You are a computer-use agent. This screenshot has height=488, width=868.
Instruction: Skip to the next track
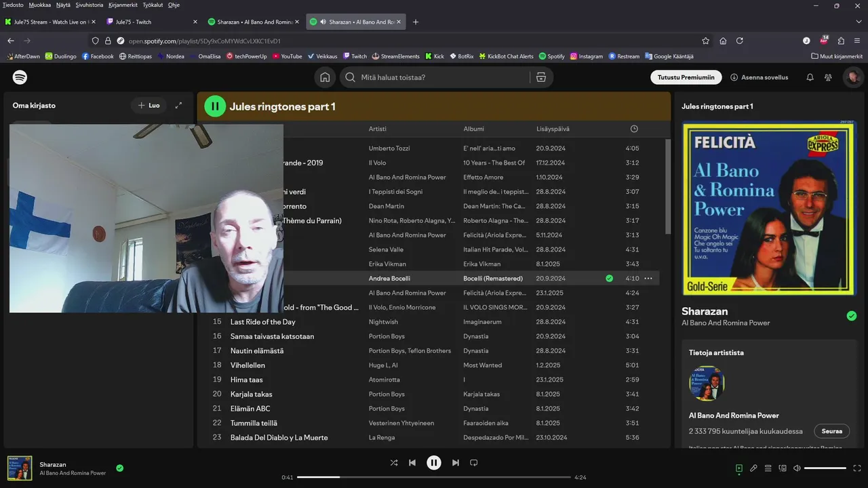click(x=456, y=463)
